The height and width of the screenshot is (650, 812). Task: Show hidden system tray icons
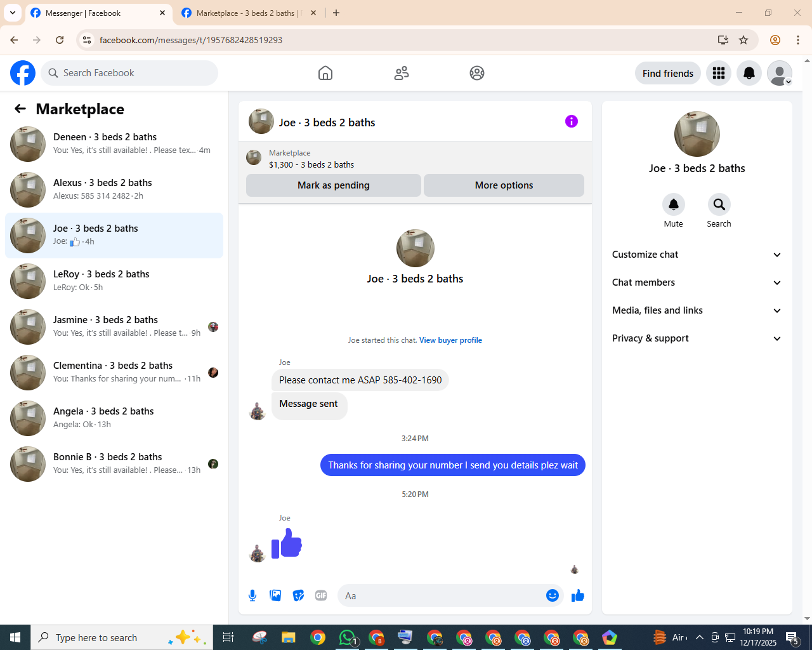click(x=700, y=637)
